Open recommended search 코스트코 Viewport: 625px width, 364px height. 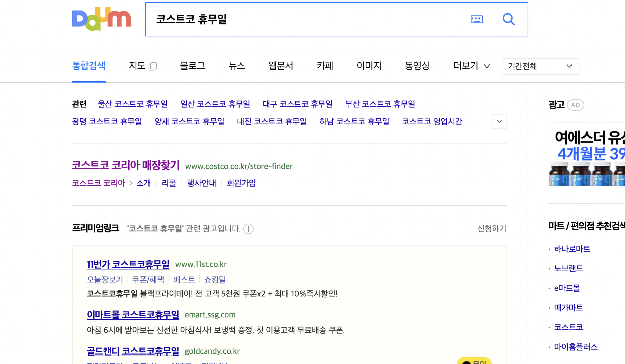(x=568, y=327)
